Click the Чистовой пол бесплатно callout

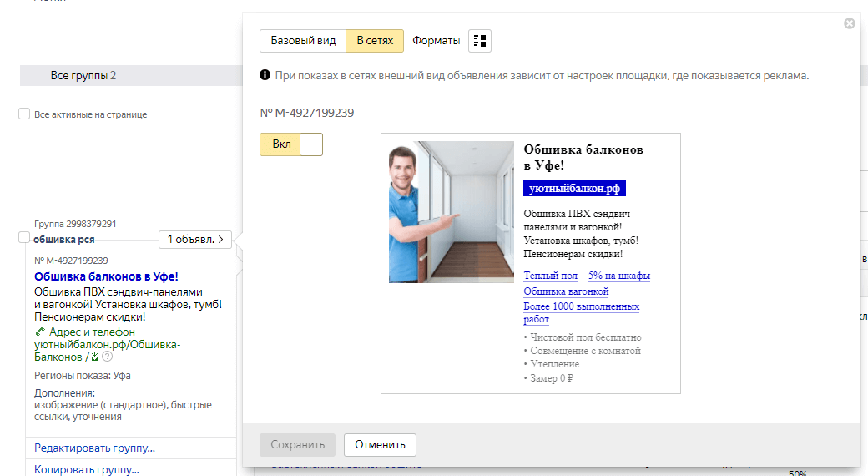coord(583,337)
